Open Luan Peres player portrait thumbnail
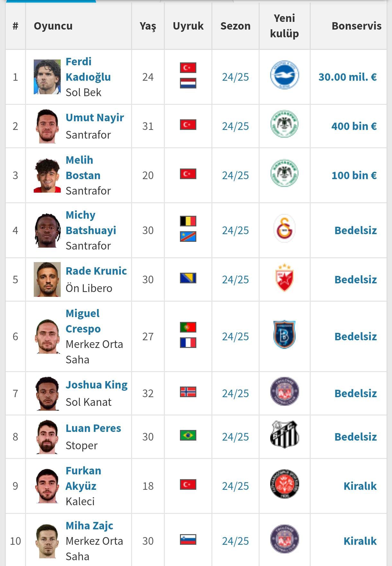 pos(47,437)
